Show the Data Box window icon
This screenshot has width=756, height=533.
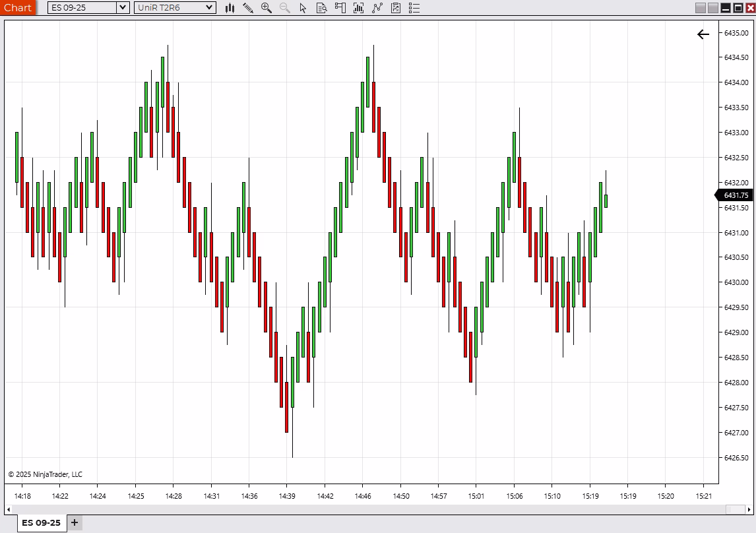pos(322,8)
